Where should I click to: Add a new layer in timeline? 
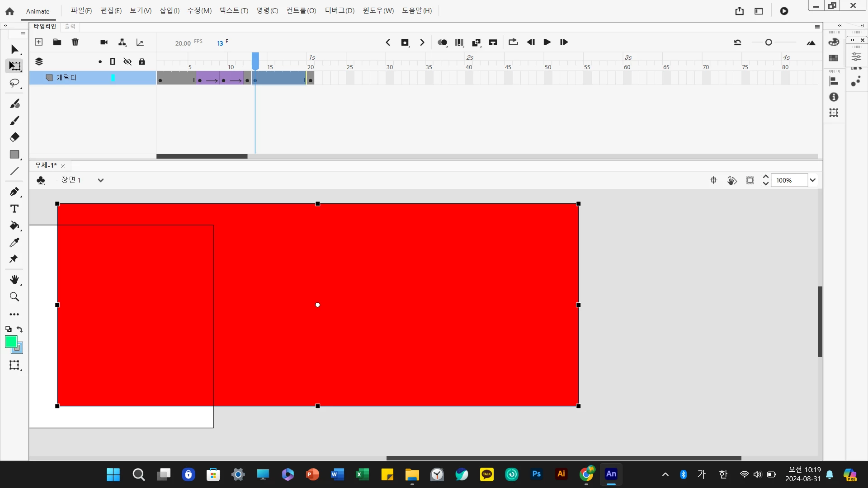coord(39,42)
